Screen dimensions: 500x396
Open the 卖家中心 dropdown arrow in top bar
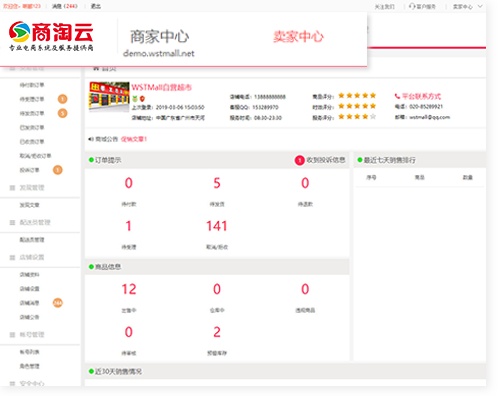point(480,6)
